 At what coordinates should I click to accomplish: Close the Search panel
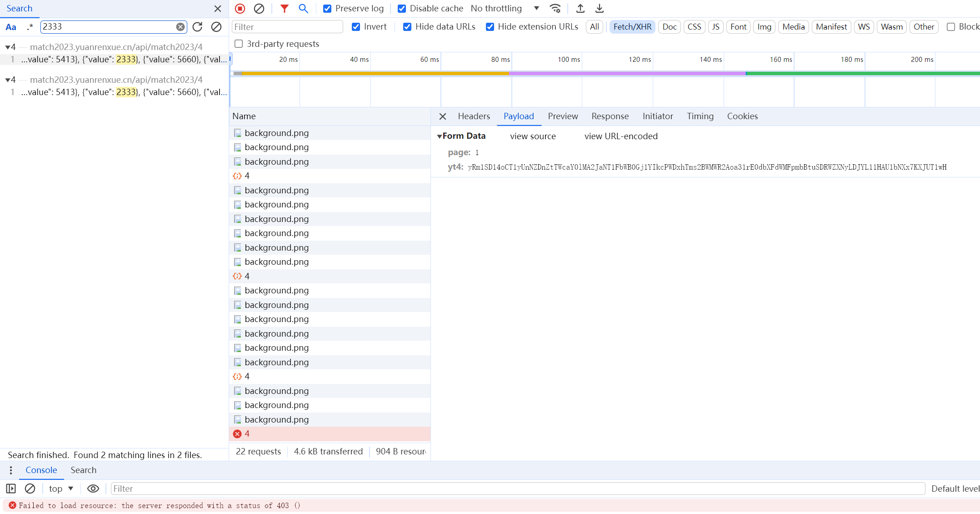(x=218, y=9)
